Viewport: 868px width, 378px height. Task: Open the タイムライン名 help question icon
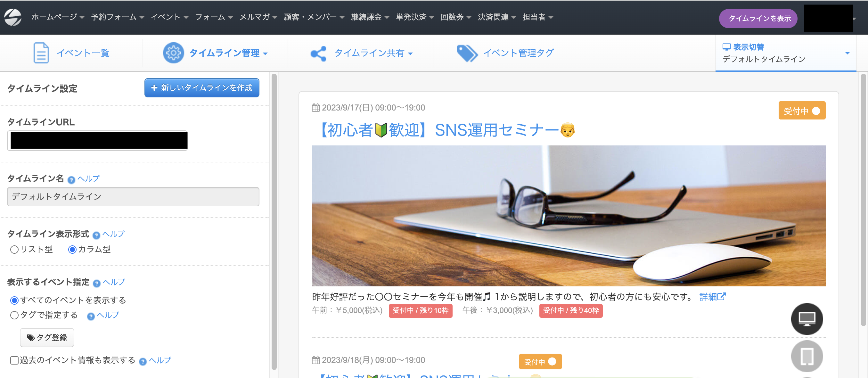71,180
